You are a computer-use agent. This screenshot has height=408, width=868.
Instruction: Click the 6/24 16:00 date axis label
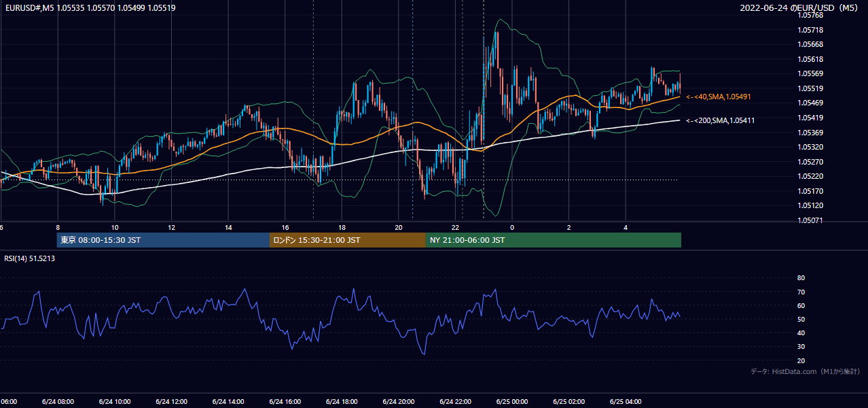[285, 402]
